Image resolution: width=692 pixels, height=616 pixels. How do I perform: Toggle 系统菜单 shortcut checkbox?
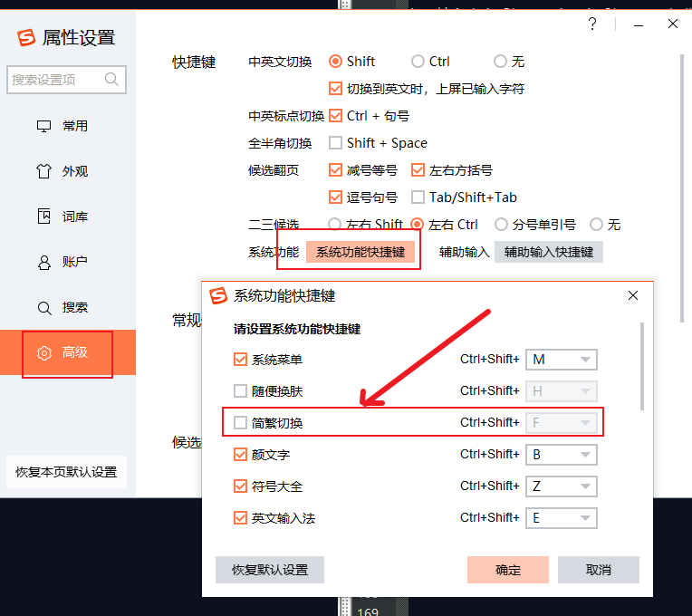(240, 360)
